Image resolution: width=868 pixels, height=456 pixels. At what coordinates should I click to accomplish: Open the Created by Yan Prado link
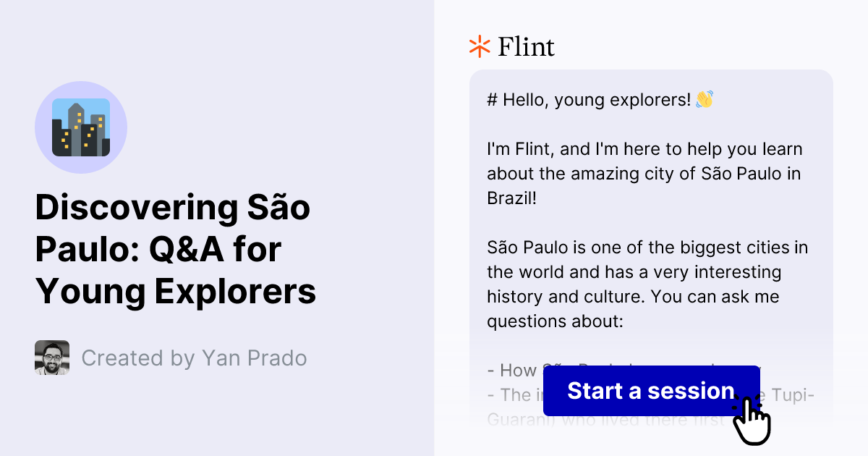point(194,358)
